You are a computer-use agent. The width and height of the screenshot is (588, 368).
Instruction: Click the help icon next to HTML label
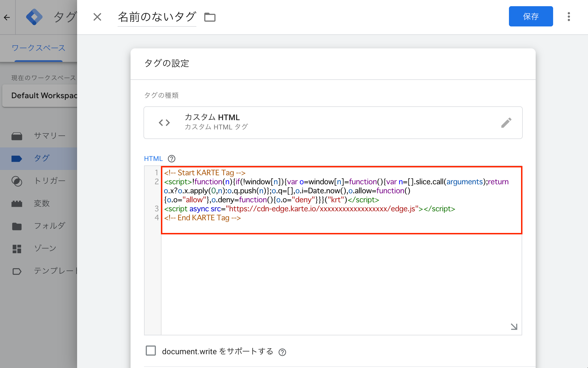point(172,159)
